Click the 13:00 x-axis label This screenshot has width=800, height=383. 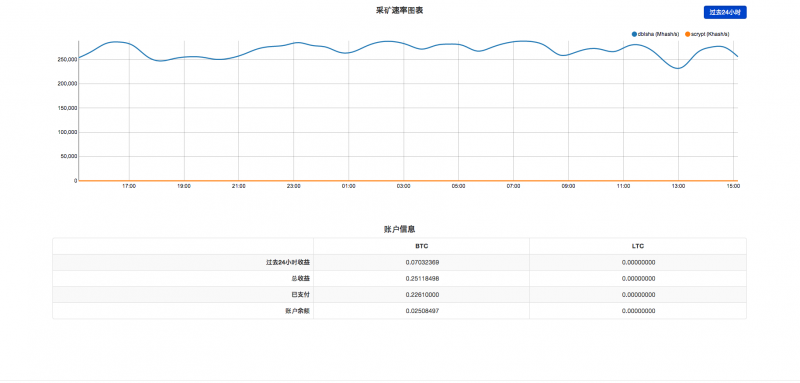678,187
